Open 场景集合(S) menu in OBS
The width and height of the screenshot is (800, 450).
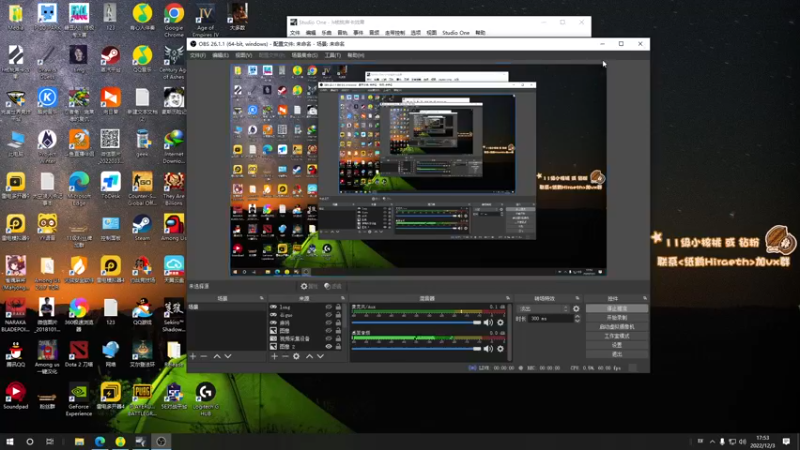[305, 55]
